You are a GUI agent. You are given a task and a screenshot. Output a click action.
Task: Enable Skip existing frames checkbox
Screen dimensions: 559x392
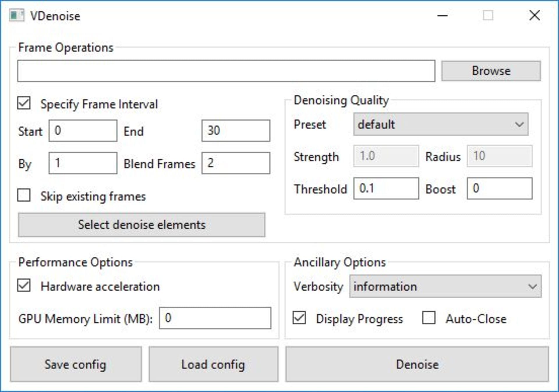pyautogui.click(x=24, y=195)
